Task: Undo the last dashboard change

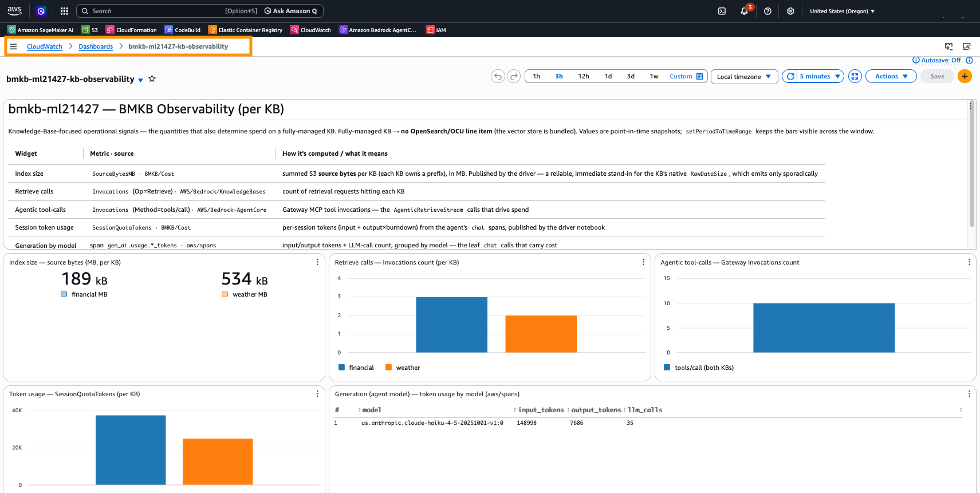Action: click(498, 76)
